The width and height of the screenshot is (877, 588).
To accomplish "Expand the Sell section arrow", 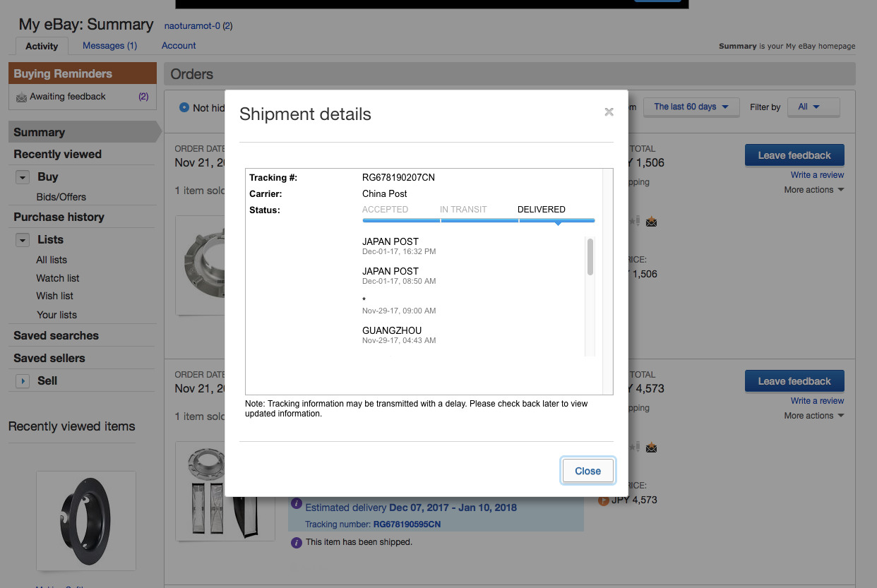I will pos(23,381).
